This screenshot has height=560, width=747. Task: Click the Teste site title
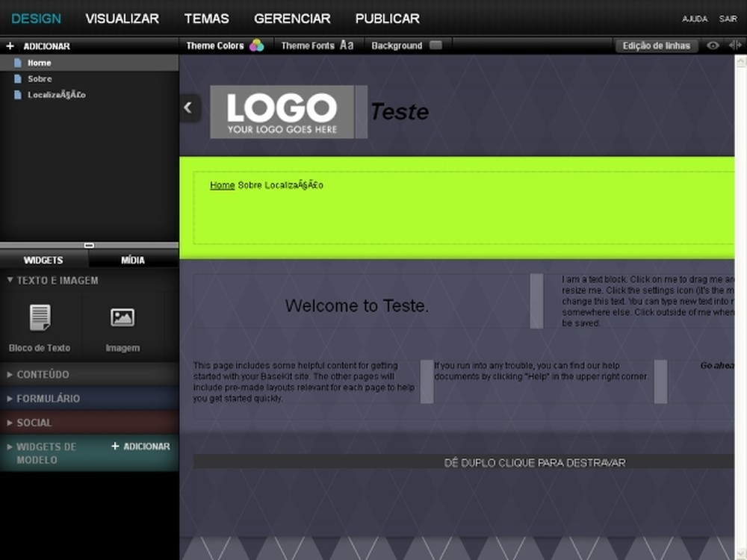tap(399, 112)
